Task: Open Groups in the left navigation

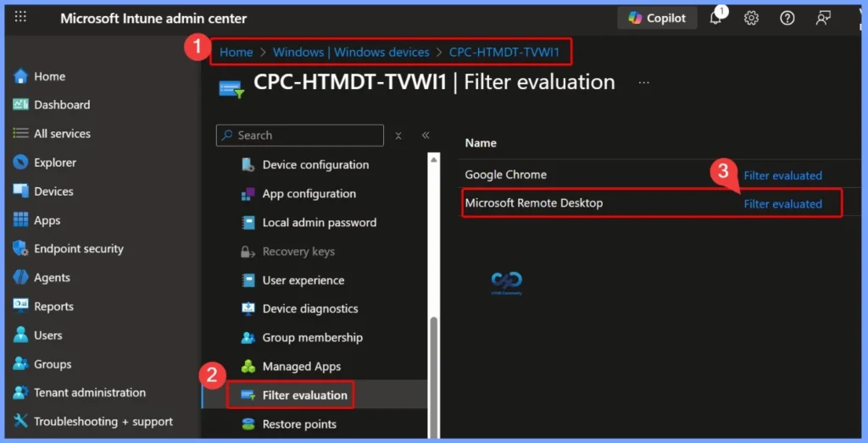Action: click(x=53, y=364)
